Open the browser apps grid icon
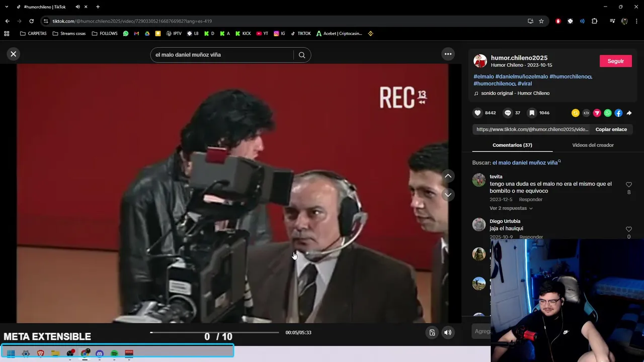644x362 pixels. [x=7, y=34]
